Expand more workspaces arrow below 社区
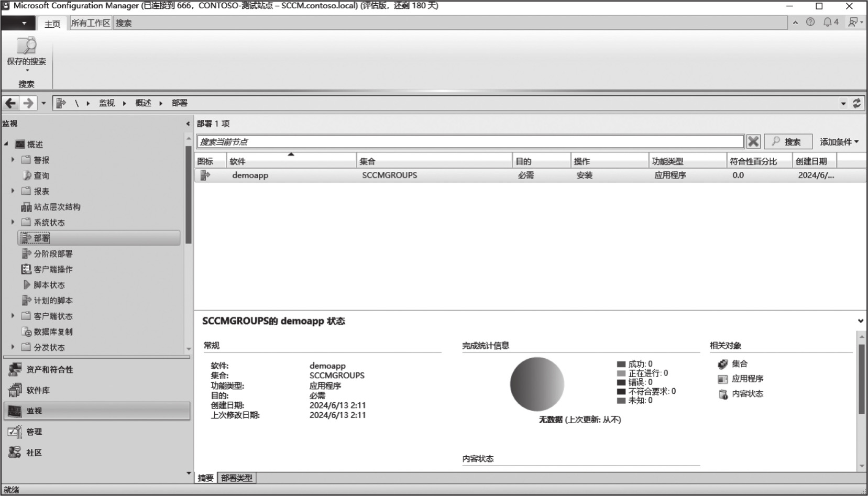The width and height of the screenshot is (868, 496). (x=189, y=473)
